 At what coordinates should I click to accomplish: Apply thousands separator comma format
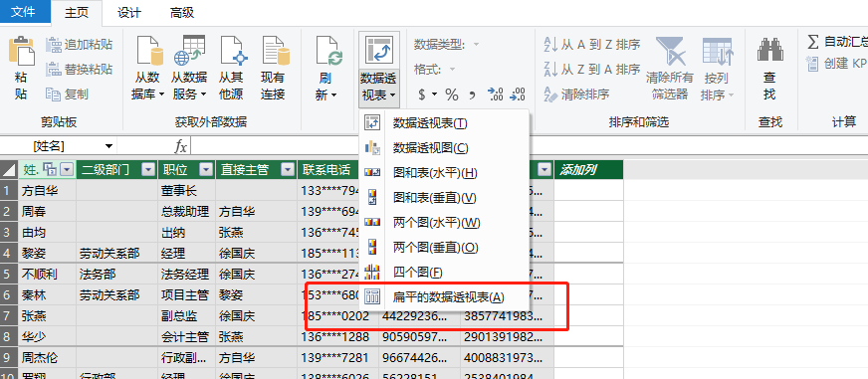pos(472,95)
